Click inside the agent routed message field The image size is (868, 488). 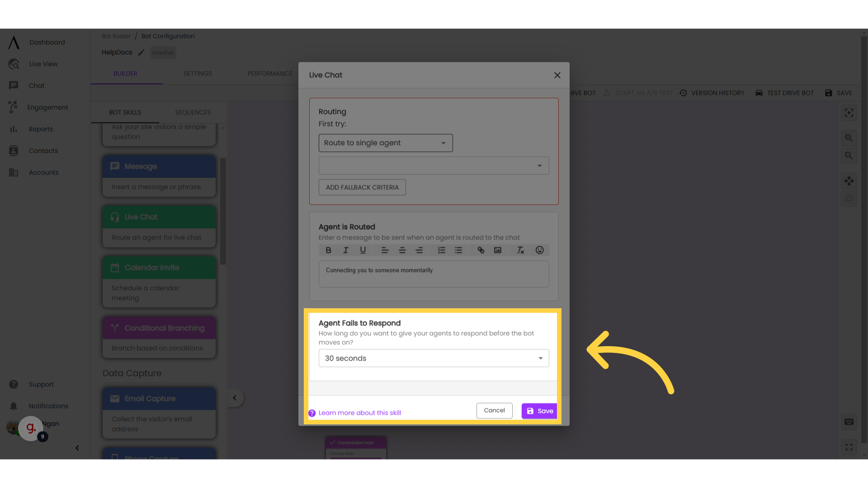tap(434, 273)
